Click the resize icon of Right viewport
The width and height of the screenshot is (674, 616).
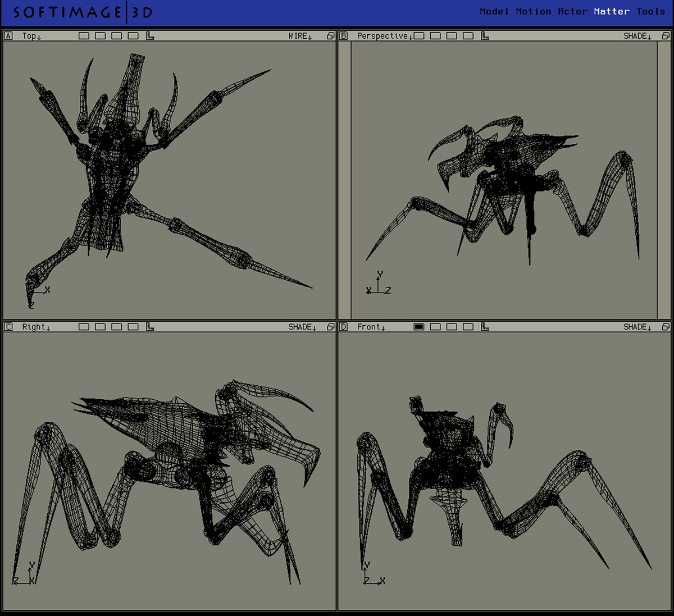331,327
